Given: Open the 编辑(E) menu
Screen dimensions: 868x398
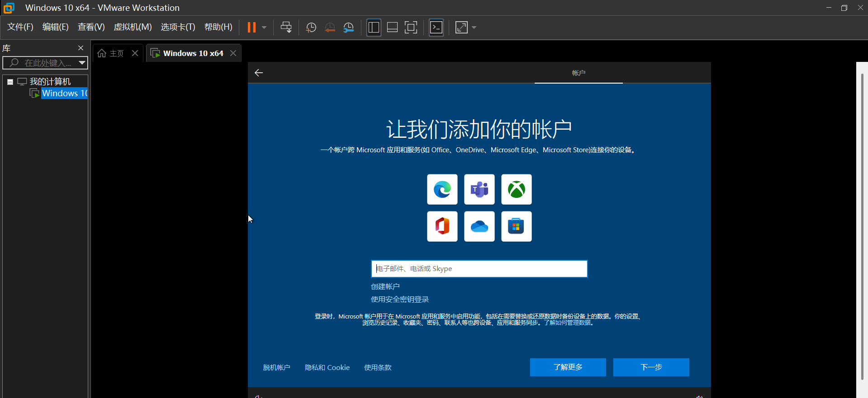Looking at the screenshot, I should 56,27.
